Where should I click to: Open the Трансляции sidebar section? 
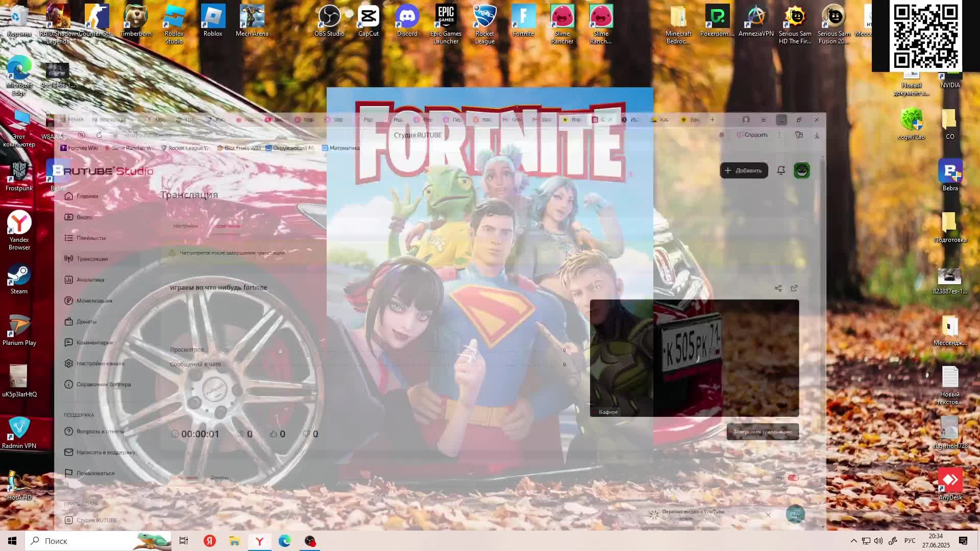point(92,259)
